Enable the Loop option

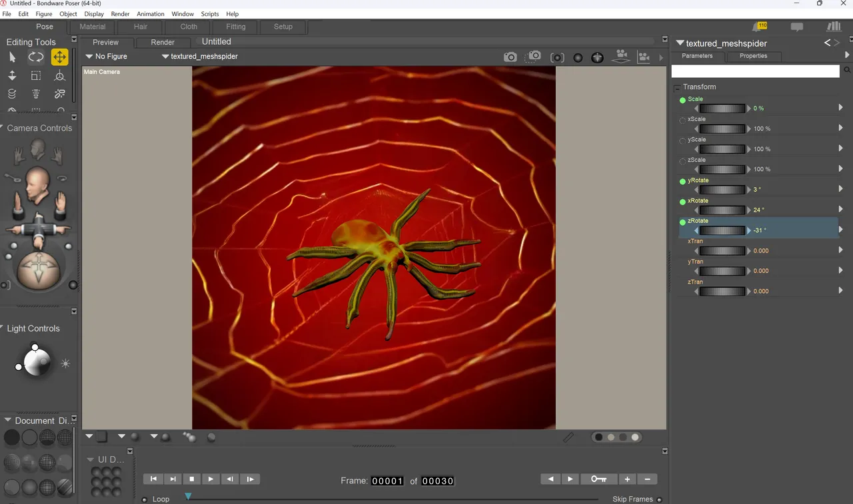(x=145, y=499)
